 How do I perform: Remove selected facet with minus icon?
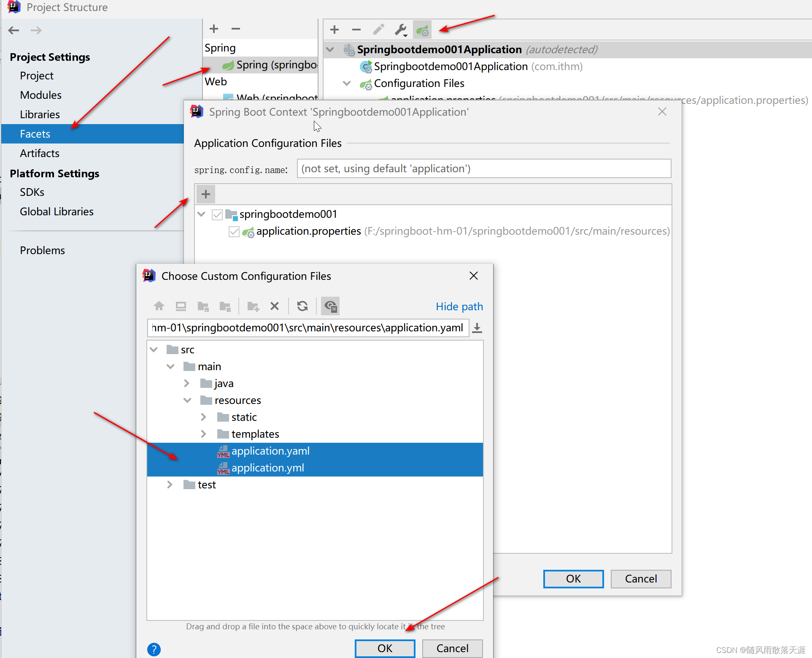click(236, 29)
